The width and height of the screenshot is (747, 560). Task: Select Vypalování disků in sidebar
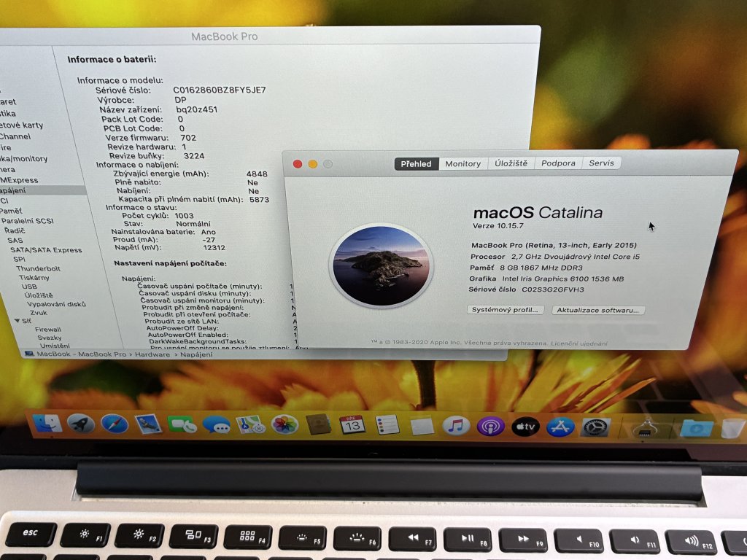coord(56,304)
